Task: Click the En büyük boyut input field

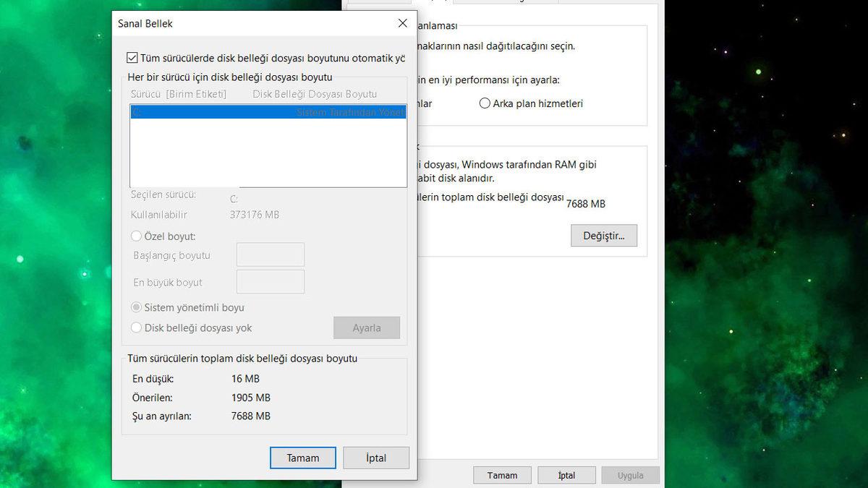Action: pos(270,281)
